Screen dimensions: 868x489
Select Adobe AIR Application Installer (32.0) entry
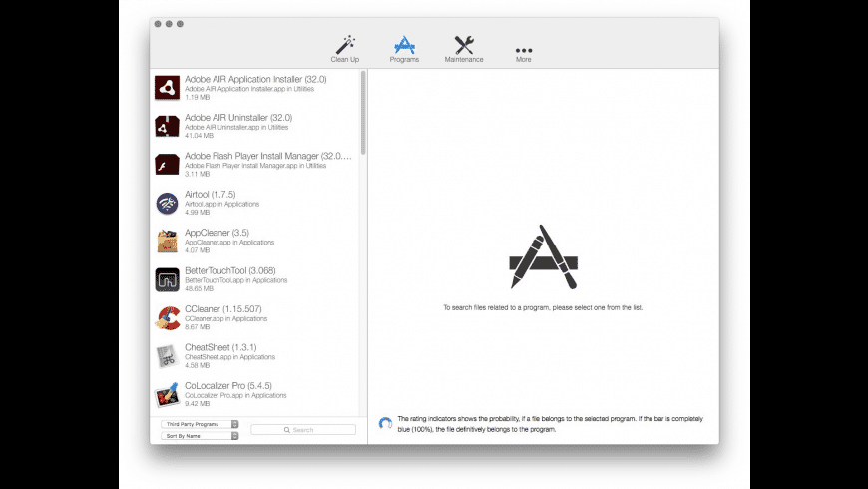click(x=254, y=88)
